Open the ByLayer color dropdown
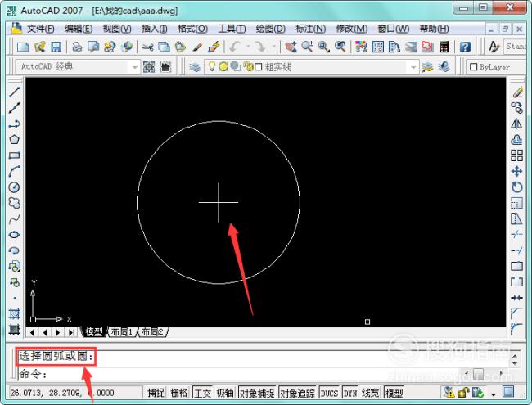 (498, 67)
